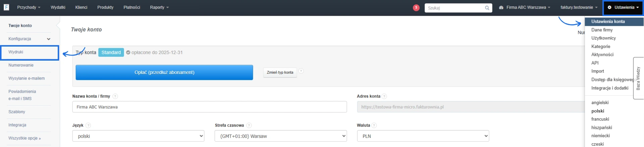Click the Nazwa konta / firmy input field

(x=210, y=107)
